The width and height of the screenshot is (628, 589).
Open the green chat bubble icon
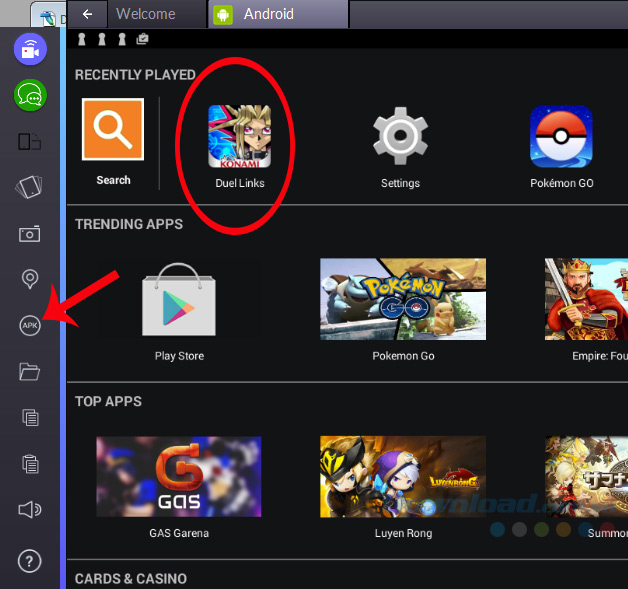[30, 95]
